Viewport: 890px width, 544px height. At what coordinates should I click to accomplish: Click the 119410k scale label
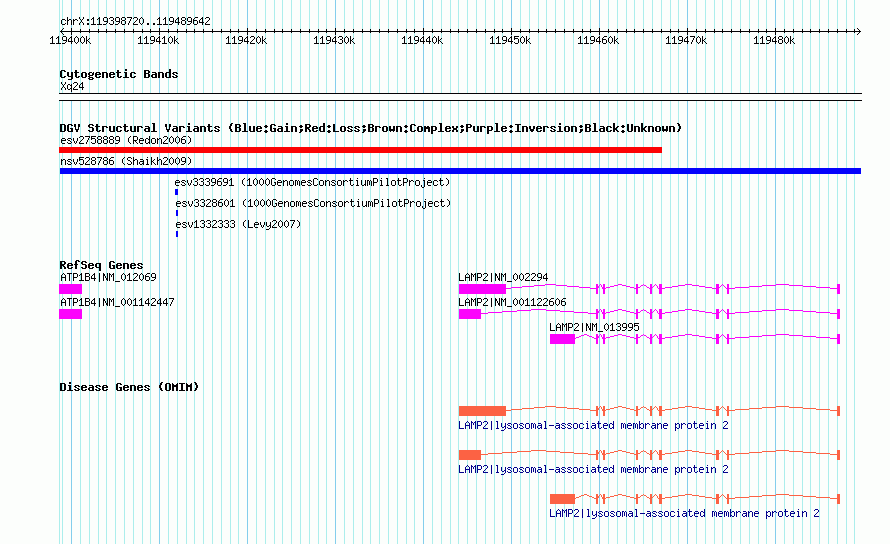[x=158, y=40]
